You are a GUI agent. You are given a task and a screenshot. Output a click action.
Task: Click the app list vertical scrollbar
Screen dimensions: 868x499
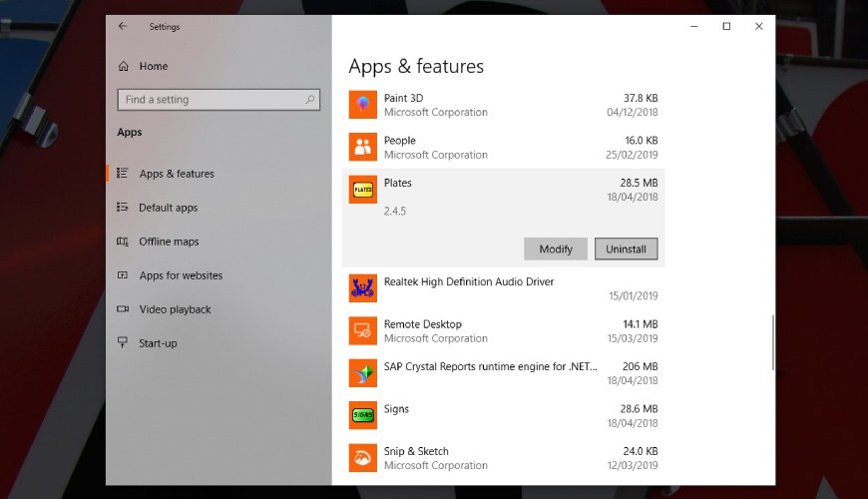(773, 343)
